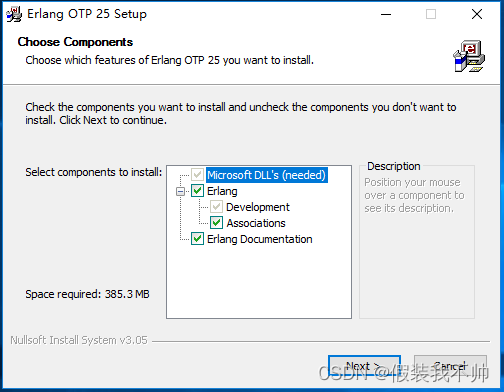Uncheck the Erlang component checkbox
This screenshot has height=392, width=504.
[x=197, y=191]
